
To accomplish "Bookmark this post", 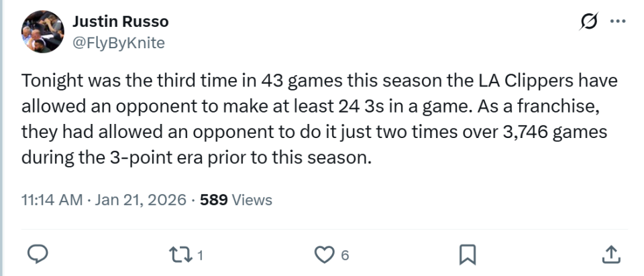I will tap(467, 254).
